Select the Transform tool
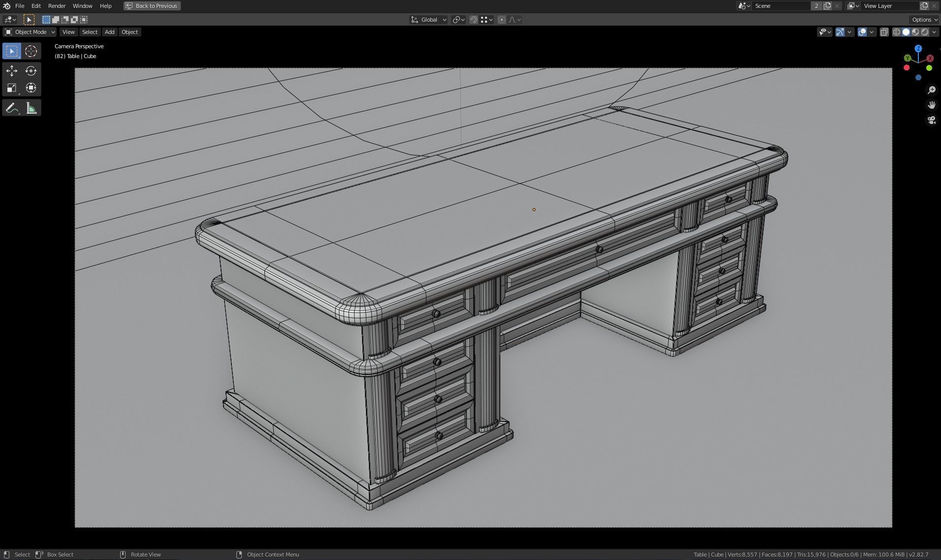The height and width of the screenshot is (560, 941). coord(31,88)
